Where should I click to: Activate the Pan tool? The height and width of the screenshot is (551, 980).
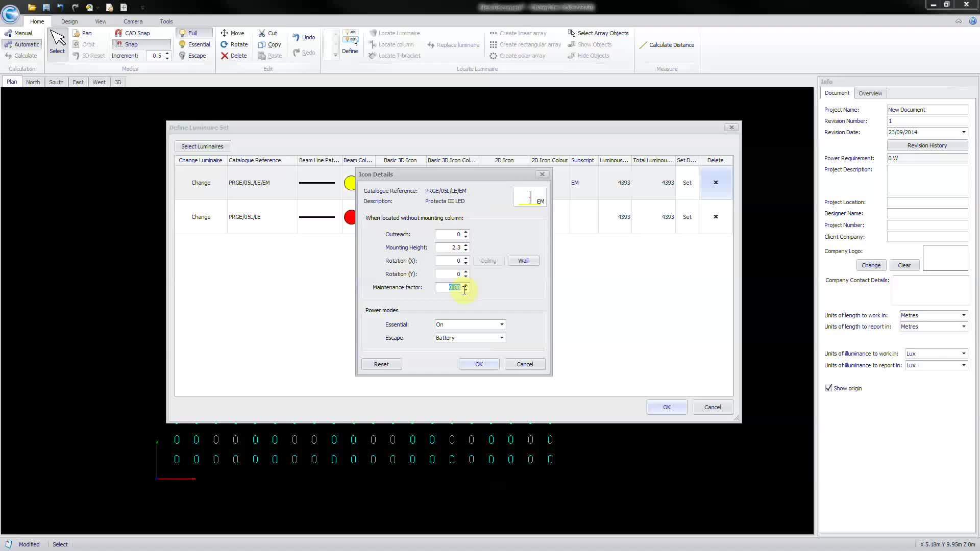click(82, 33)
